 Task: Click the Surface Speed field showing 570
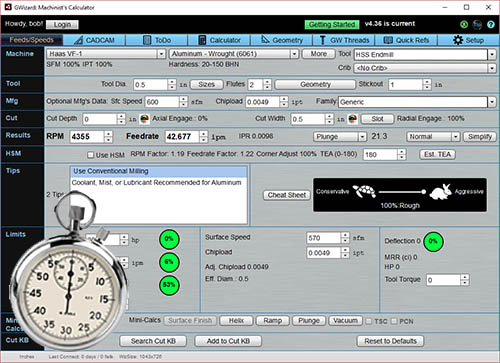(324, 238)
